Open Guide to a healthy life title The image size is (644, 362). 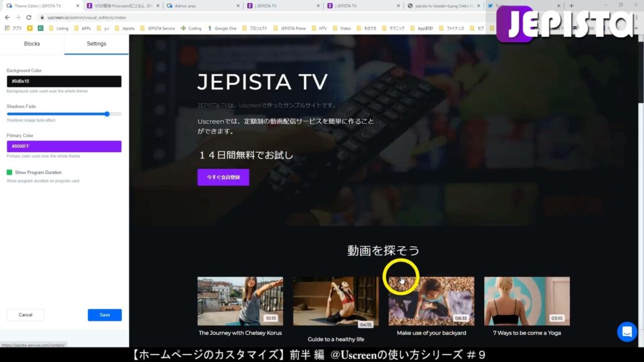(x=336, y=339)
